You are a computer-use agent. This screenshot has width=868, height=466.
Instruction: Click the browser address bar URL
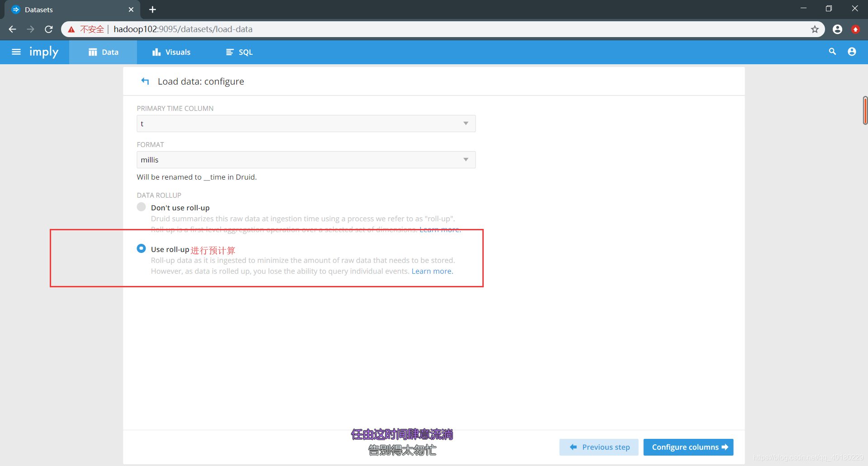point(183,29)
